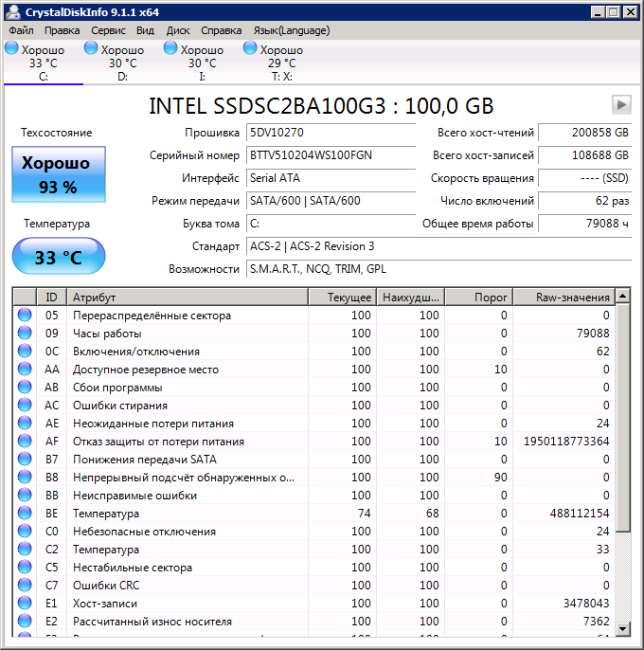Click total host writes value 108688 GB
The image size is (644, 650).
click(584, 155)
